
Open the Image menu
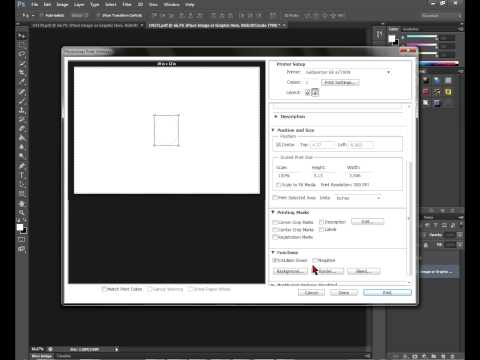tap(62, 5)
